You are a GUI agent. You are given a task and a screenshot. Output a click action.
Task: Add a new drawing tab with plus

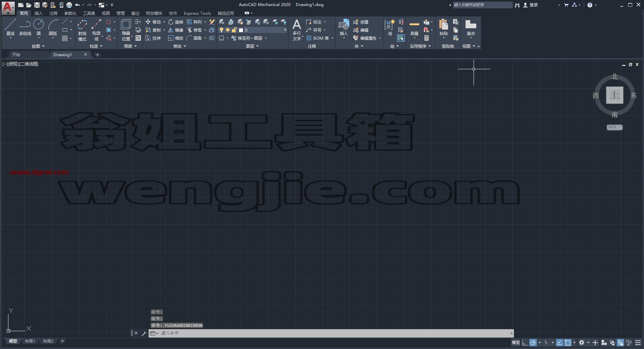tap(97, 54)
